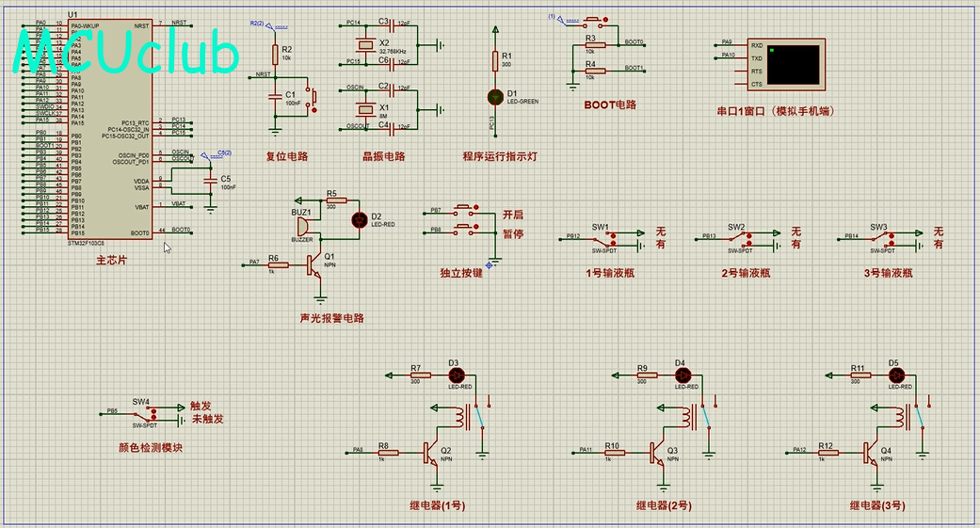The image size is (980, 528).
Task: Select the relay coil above Q3
Action: click(687, 417)
